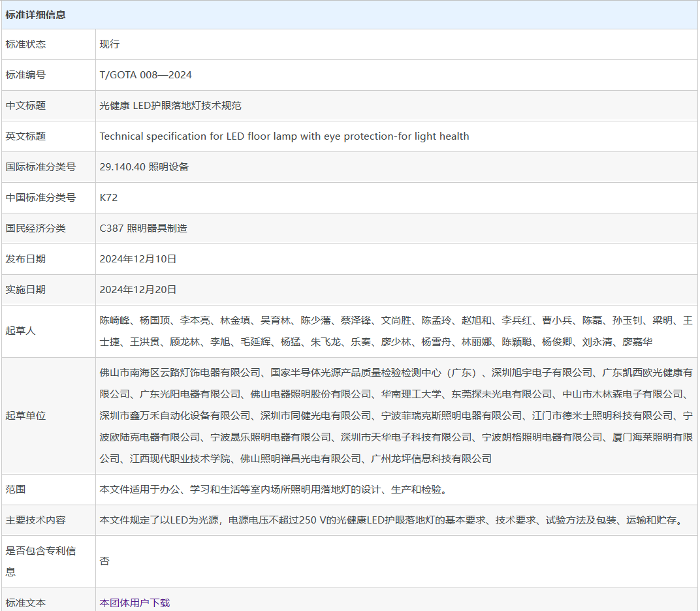
Task: Open the 本团体用户下载 download link
Action: click(x=135, y=602)
